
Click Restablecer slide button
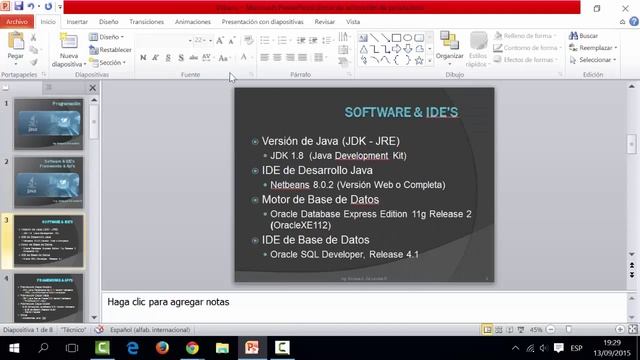[x=110, y=50]
